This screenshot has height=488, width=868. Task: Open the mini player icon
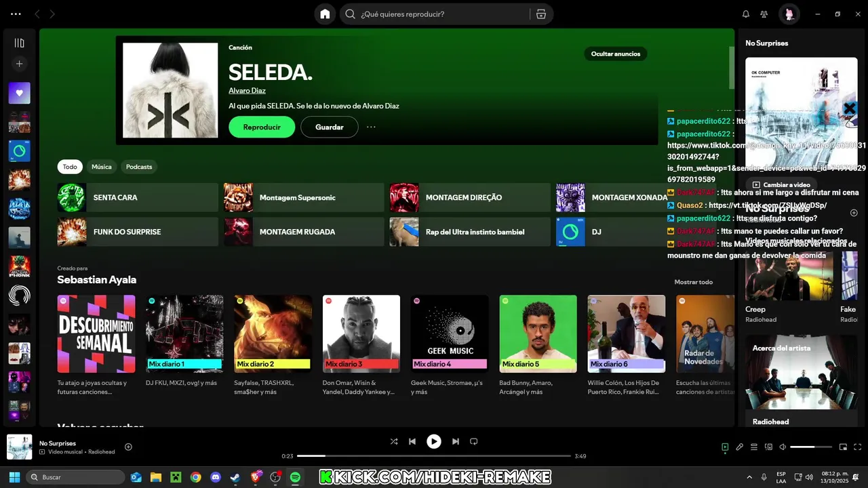(844, 447)
